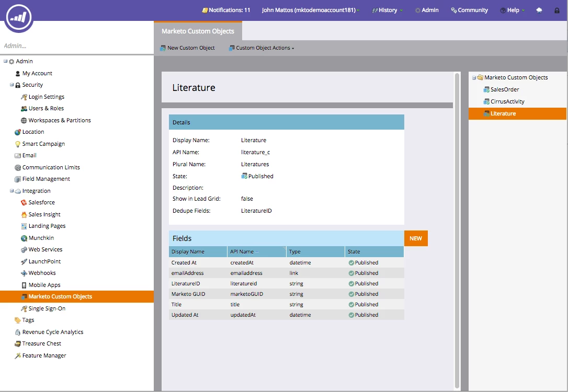Click the cloud icon in top bar
568x392 pixels.
539,10
